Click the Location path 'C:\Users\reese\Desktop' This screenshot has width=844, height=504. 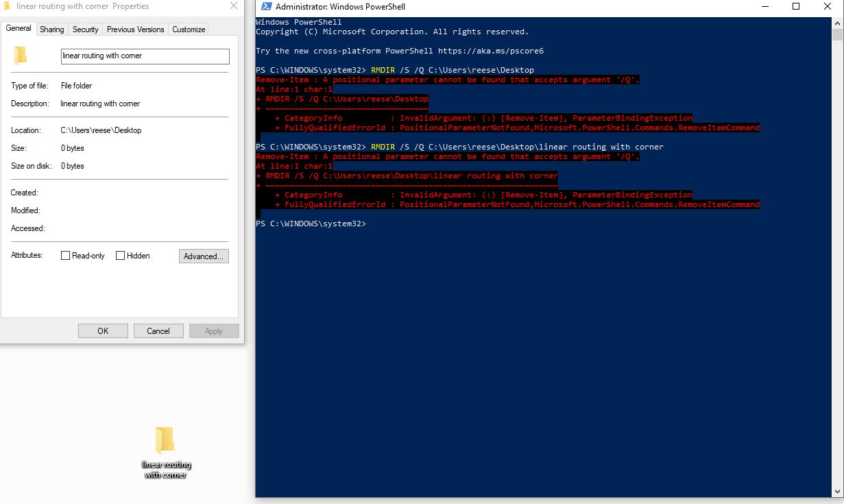coord(101,130)
